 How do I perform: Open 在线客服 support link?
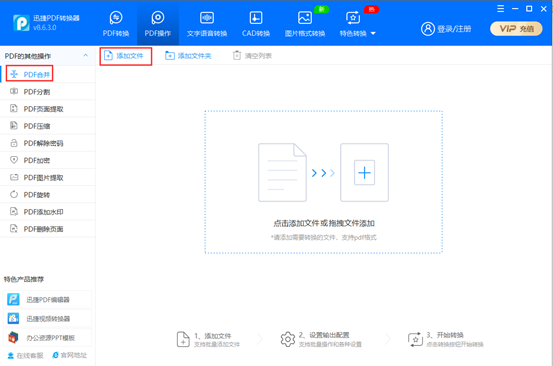[25, 355]
